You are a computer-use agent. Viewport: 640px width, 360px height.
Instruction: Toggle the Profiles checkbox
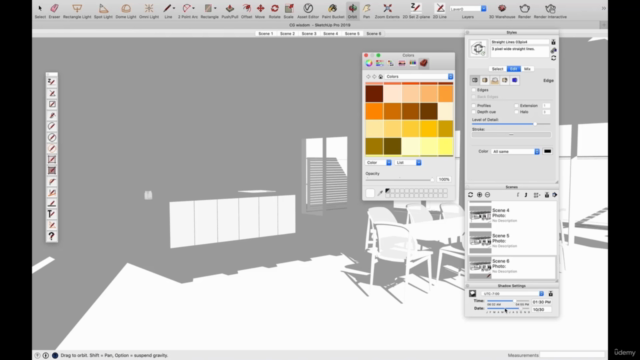point(474,106)
